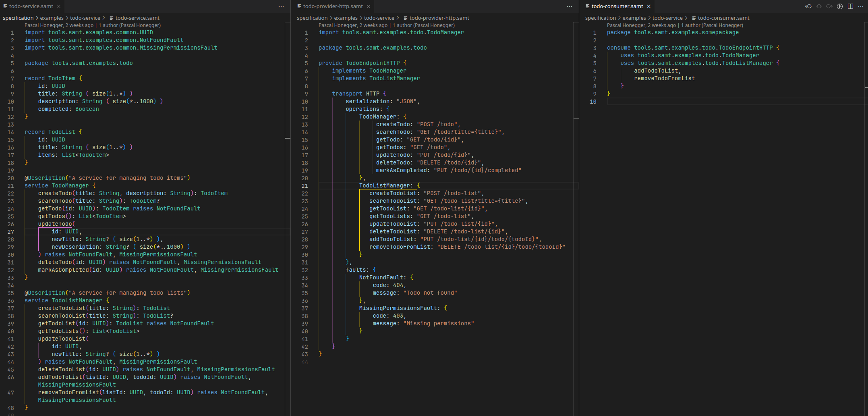The height and width of the screenshot is (416, 868).
Task: Click 'addTodoToList,' in todo-consumer.samt
Action: (x=658, y=71)
